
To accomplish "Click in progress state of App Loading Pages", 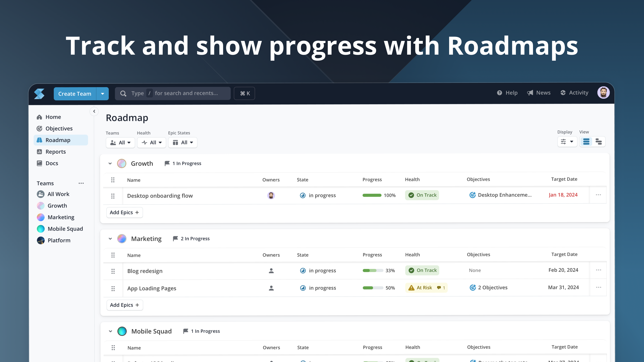I will 318,288.
